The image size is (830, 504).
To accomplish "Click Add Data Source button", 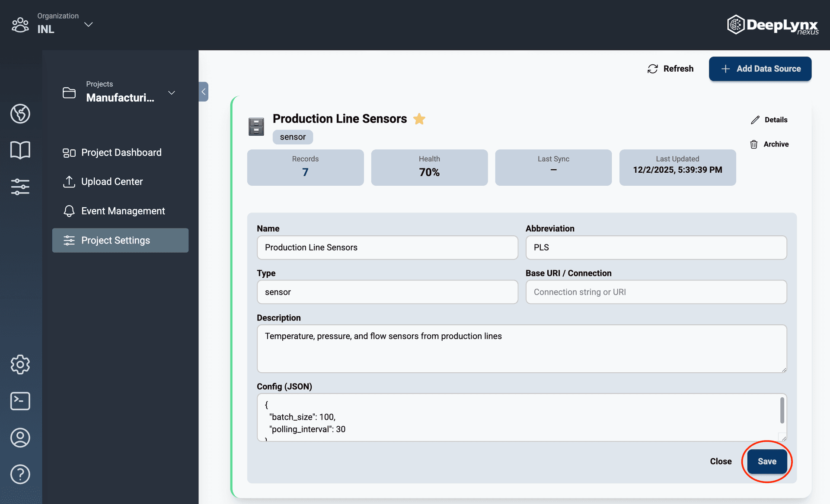I will (x=760, y=69).
